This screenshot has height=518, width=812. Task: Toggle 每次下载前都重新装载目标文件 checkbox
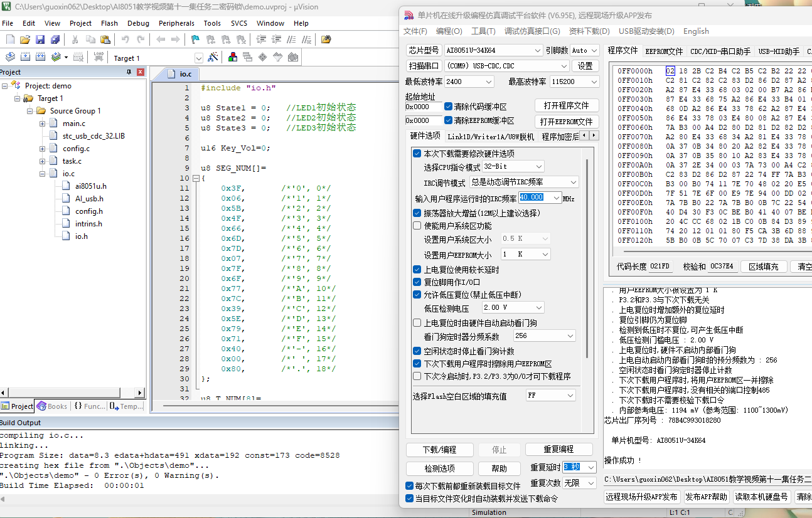(x=410, y=486)
